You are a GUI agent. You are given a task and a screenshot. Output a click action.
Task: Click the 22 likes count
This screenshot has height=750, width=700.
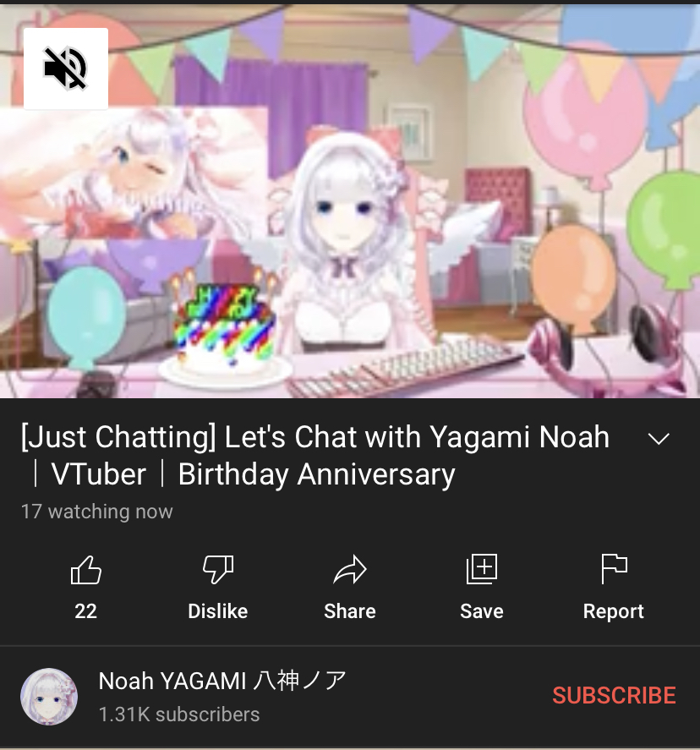[86, 611]
